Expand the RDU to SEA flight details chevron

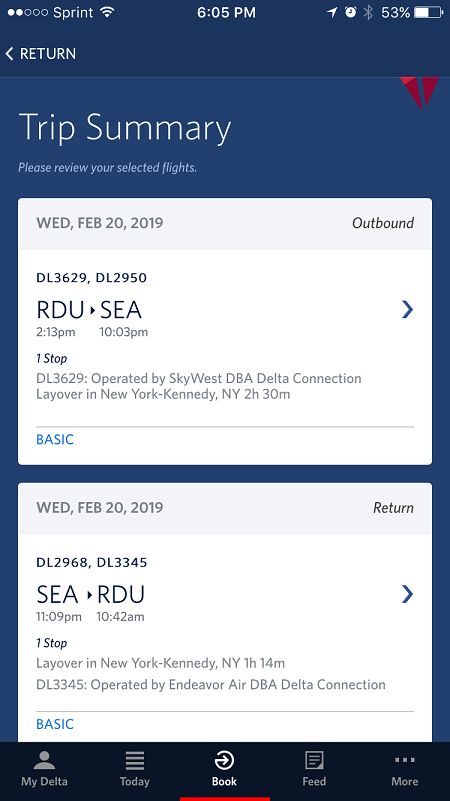coord(407,310)
